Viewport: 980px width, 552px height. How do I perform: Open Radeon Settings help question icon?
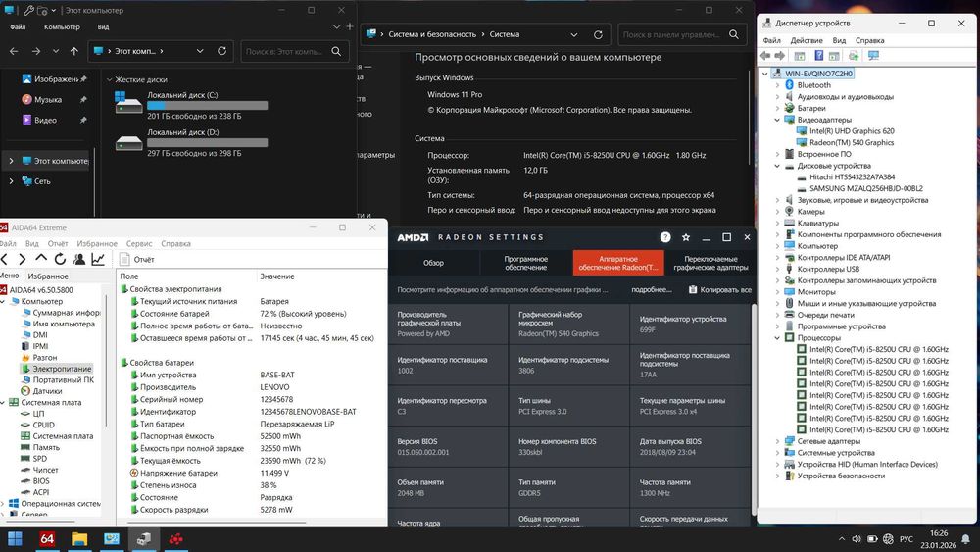click(665, 237)
